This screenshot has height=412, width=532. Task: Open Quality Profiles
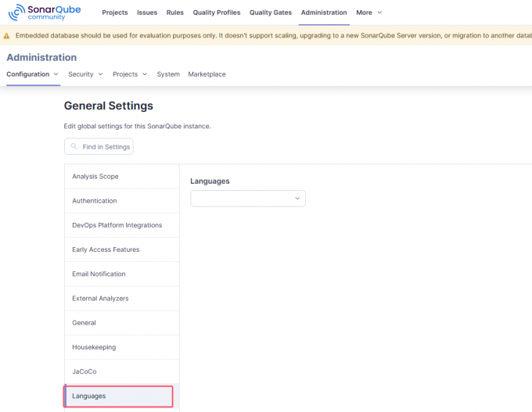(x=217, y=13)
